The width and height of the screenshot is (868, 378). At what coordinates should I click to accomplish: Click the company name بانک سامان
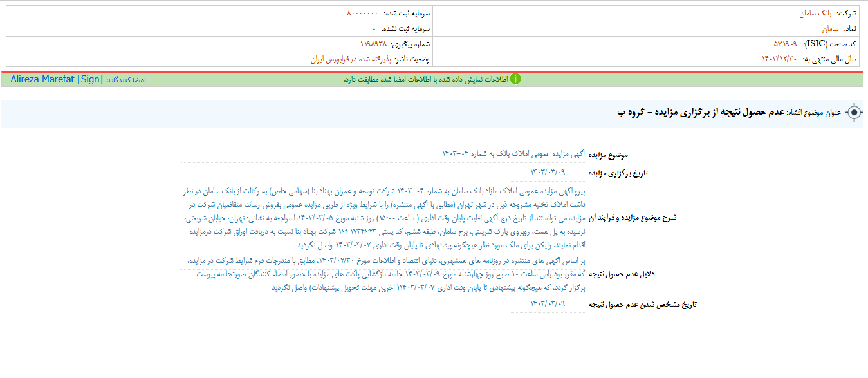click(x=814, y=13)
